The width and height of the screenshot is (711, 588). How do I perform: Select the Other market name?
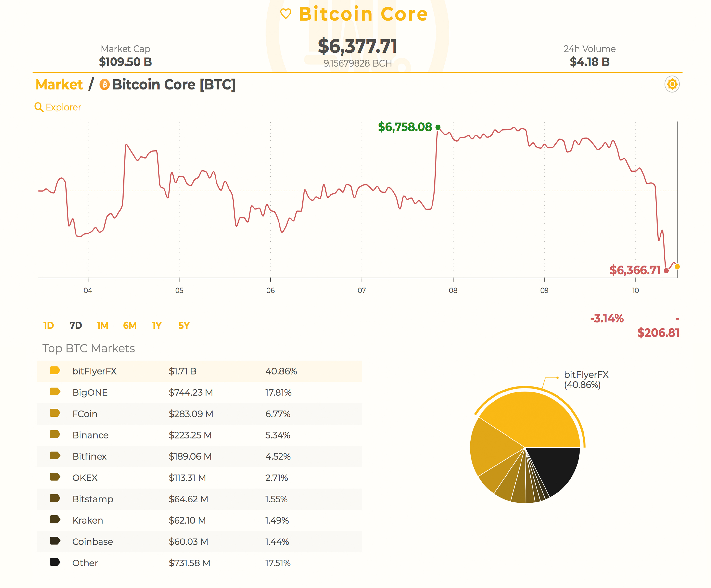point(85,563)
